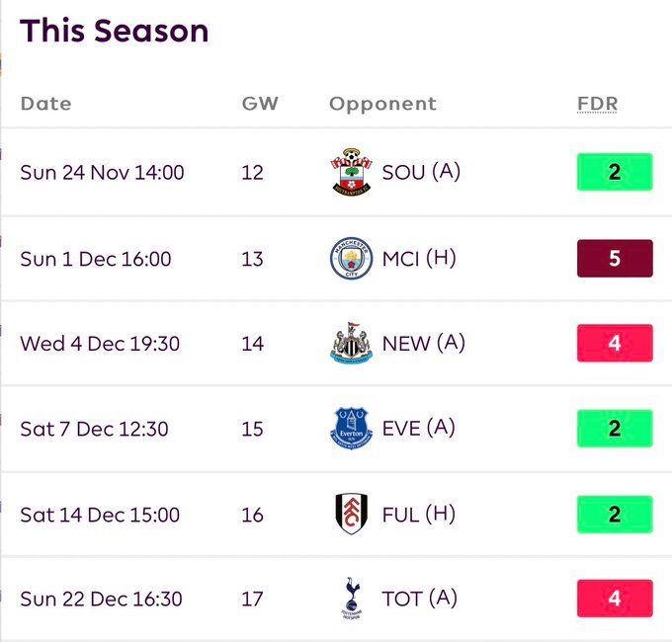
Task: Click the red FDR 4 badge for Tottenham
Action: point(615,600)
